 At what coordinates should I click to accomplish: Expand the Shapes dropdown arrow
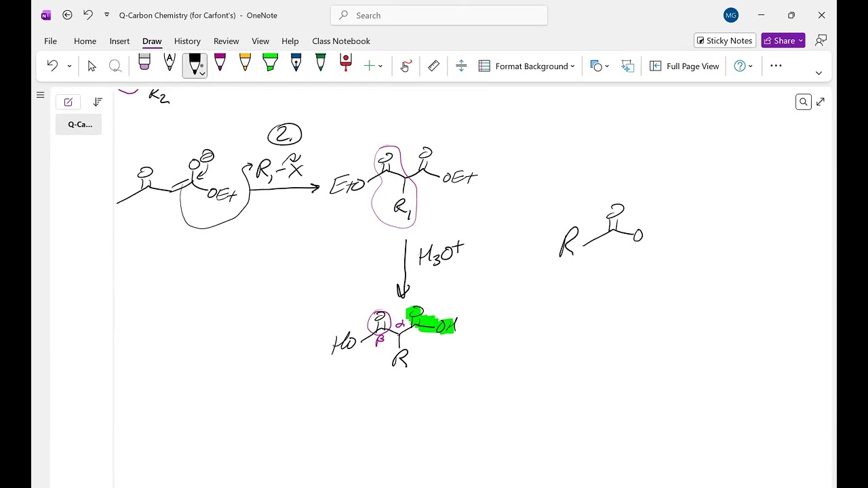[607, 66]
